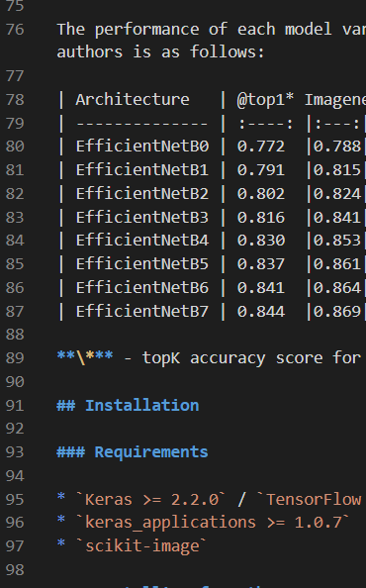Click the 0.815 value in row B1

pos(337,170)
